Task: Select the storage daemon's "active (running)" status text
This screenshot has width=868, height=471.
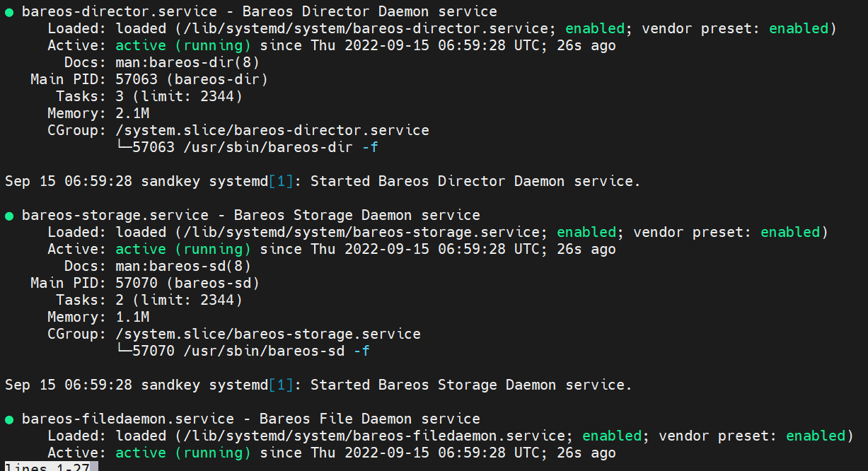Action: pos(183,250)
